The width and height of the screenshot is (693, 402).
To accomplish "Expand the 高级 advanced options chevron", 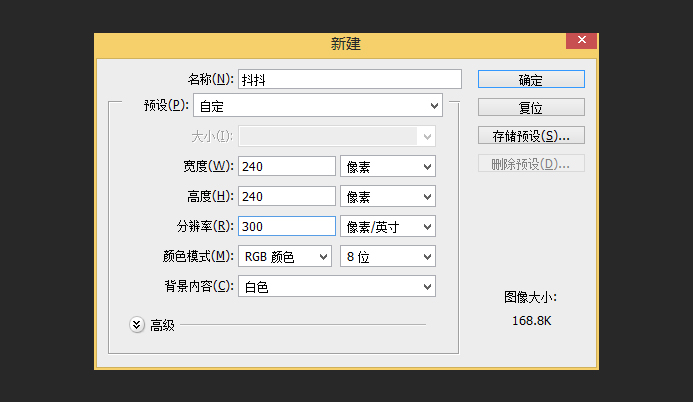I will pos(137,325).
